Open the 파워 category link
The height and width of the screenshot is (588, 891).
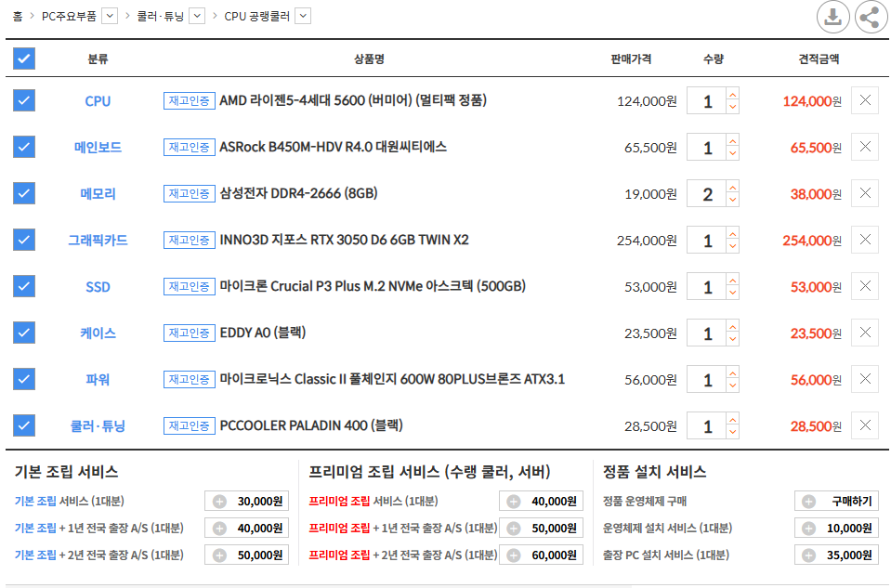coord(98,380)
